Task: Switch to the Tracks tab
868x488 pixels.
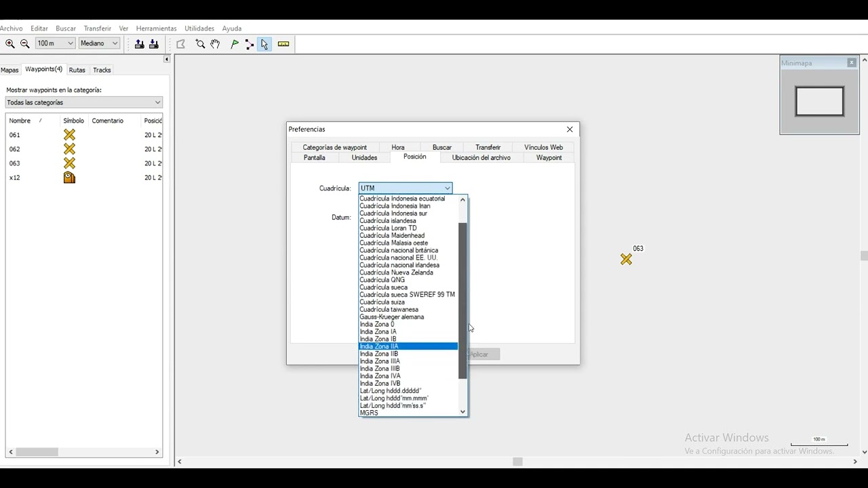Action: pos(102,70)
